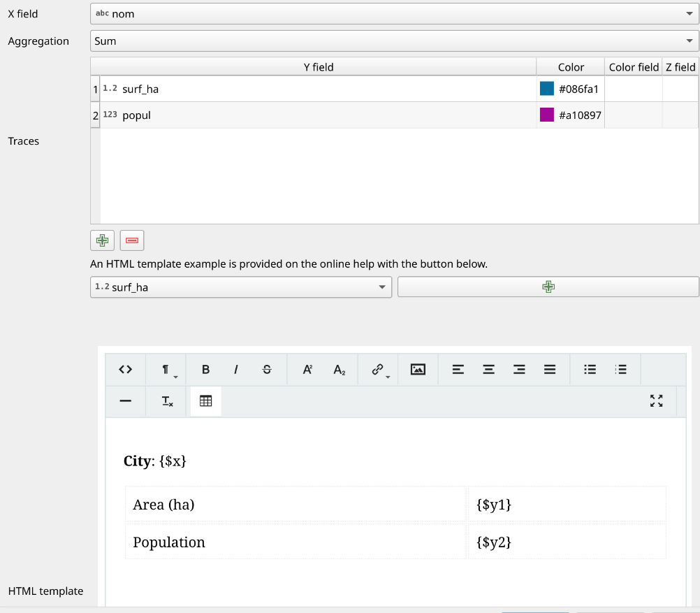Click the Population table cell
The height and width of the screenshot is (613, 700).
[296, 542]
